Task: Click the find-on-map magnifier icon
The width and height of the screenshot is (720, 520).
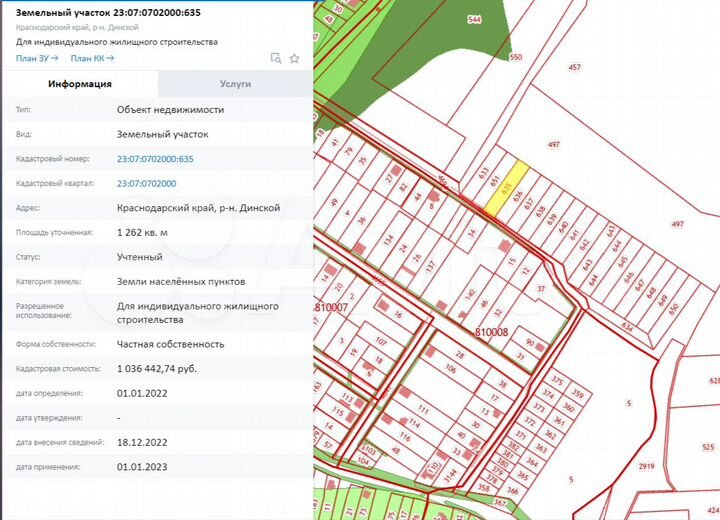Action: coord(276,58)
